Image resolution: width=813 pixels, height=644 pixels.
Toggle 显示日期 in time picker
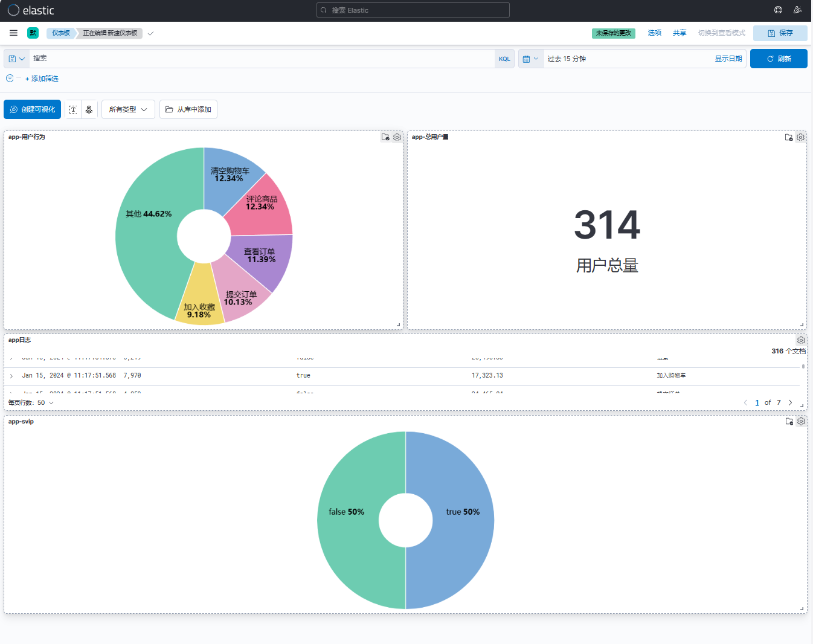[x=728, y=59]
